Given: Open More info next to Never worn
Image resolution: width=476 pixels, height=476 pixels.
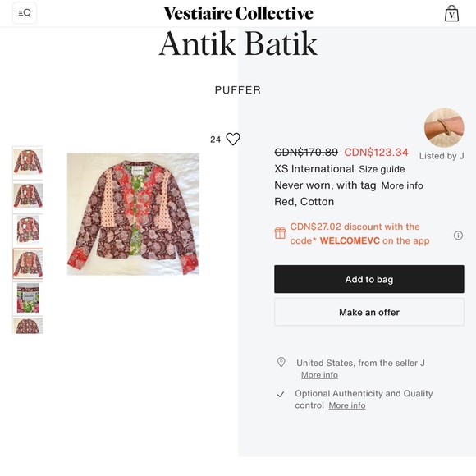Looking at the screenshot, I should [x=402, y=185].
